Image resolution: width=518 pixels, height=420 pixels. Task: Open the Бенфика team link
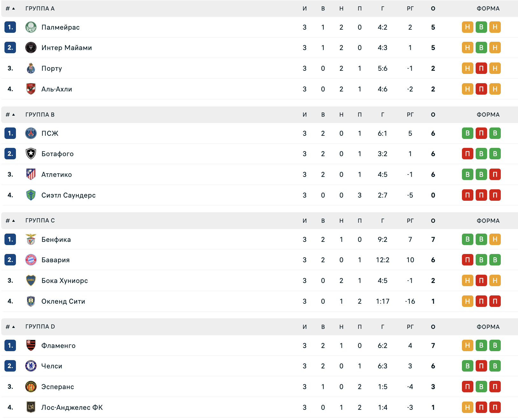[56, 240]
